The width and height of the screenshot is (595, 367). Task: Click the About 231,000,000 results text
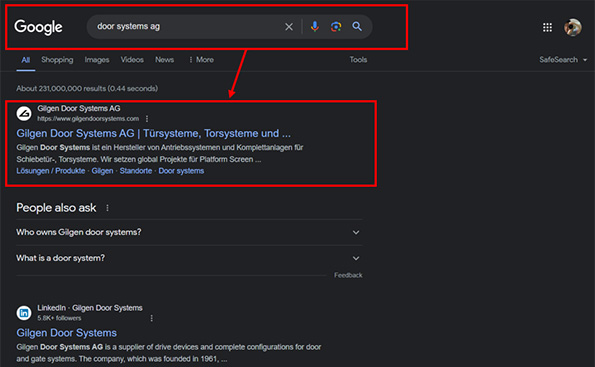coord(87,88)
